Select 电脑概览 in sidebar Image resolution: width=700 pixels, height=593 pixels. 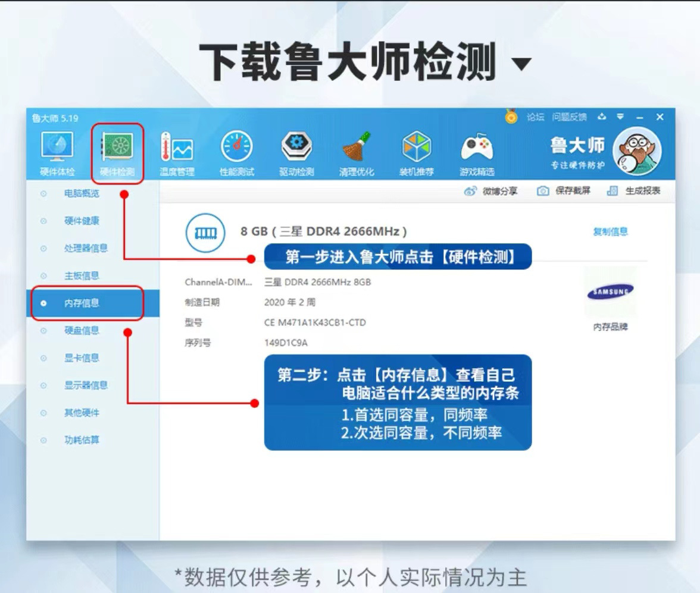pyautogui.click(x=82, y=193)
